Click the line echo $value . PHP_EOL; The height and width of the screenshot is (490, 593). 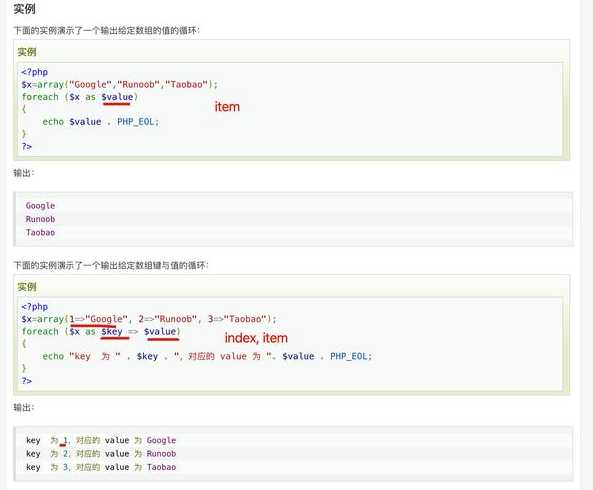click(x=101, y=122)
